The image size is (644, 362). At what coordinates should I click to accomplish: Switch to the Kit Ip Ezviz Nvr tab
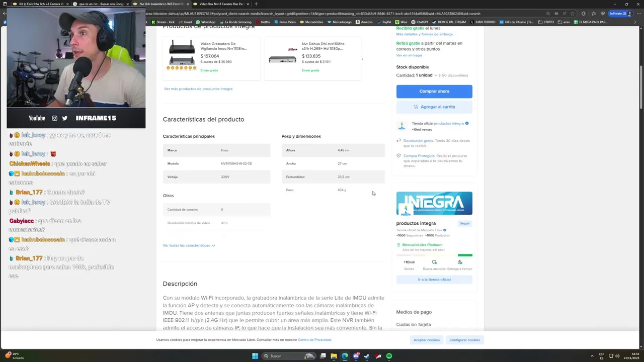point(39,4)
